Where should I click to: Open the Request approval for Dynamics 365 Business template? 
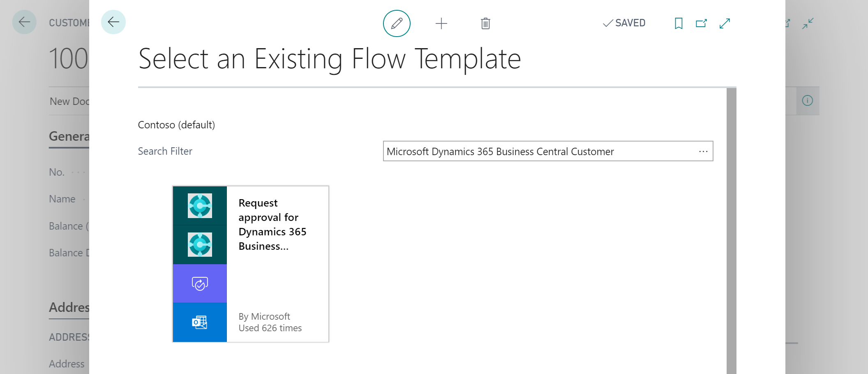click(x=251, y=264)
